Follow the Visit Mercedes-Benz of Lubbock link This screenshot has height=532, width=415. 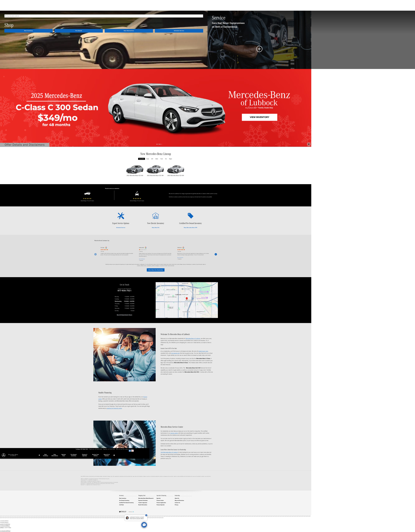169,452
